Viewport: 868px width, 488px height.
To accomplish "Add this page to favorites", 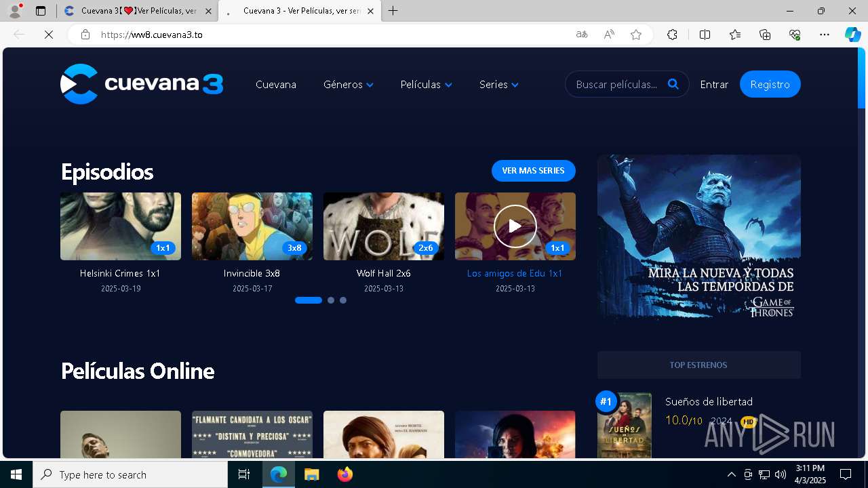I will 636,35.
